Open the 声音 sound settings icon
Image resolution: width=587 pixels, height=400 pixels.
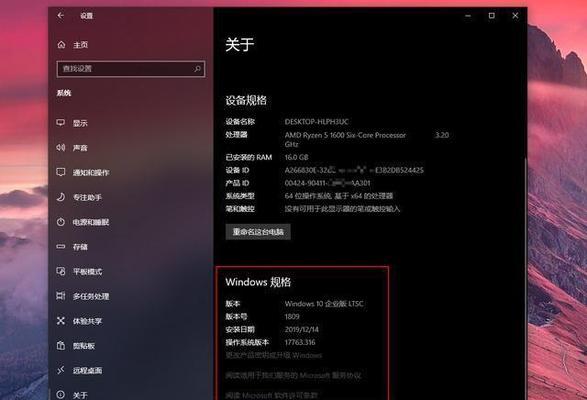(61, 148)
